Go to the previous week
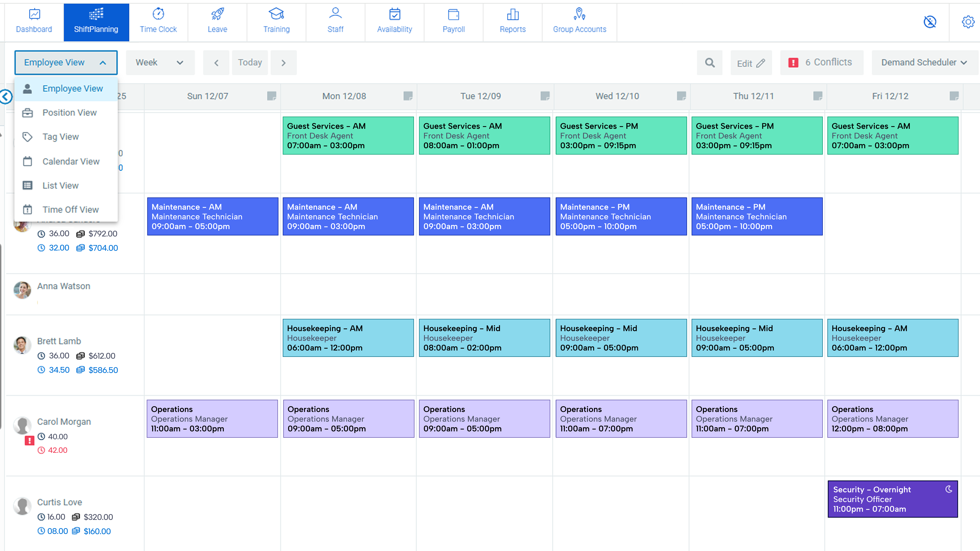The height and width of the screenshot is (551, 980). tap(216, 63)
